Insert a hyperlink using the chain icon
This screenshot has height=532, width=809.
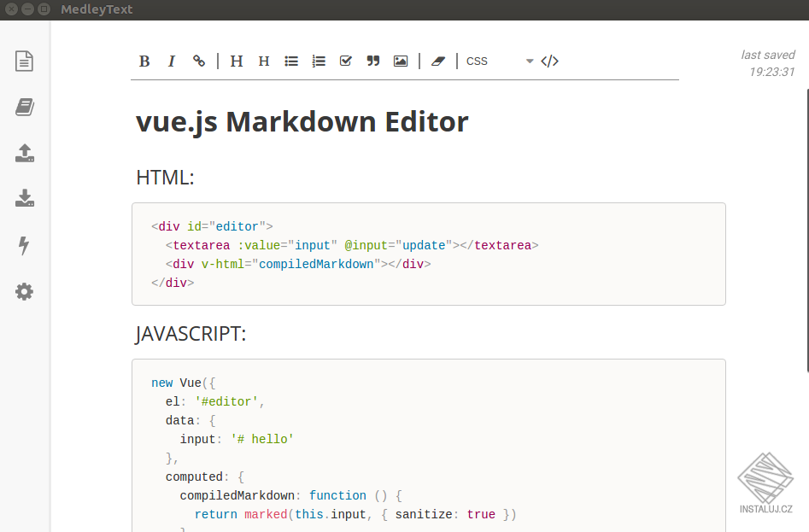(x=199, y=61)
